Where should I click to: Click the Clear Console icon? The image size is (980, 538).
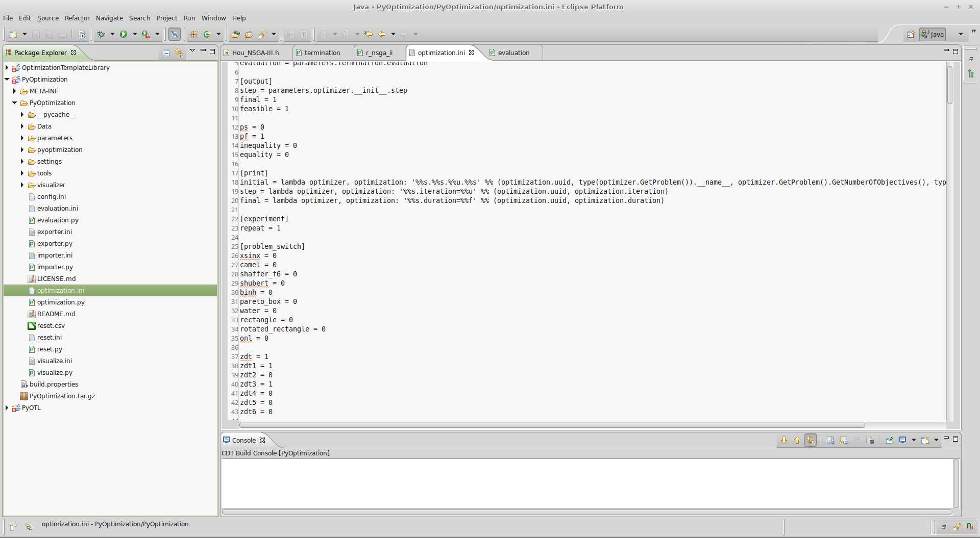[870, 440]
